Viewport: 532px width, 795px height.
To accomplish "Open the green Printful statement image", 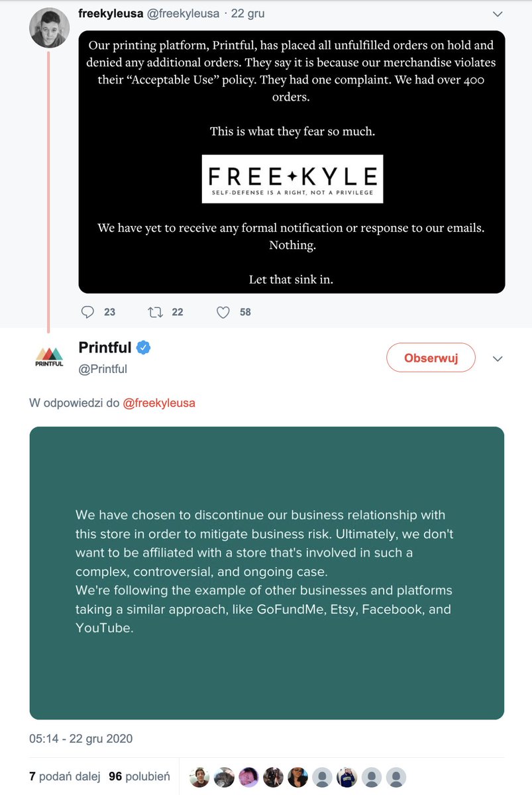I will point(267,573).
